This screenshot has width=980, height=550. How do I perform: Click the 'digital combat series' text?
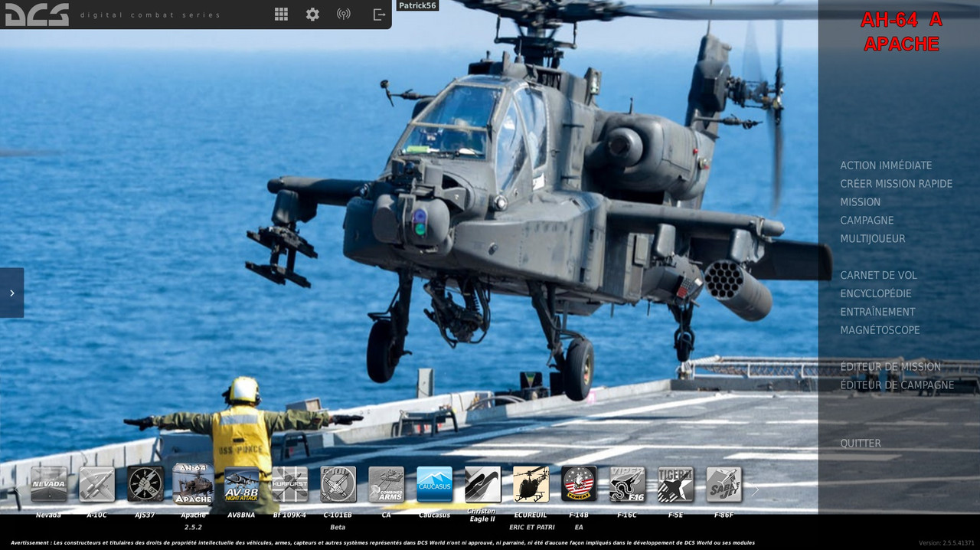click(150, 15)
